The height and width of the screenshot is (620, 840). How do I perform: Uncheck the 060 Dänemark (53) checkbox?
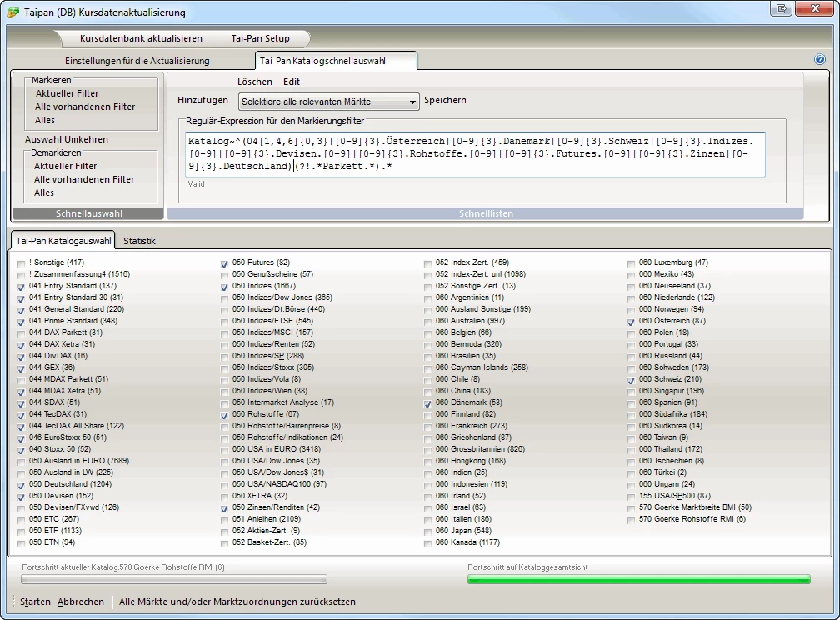click(x=427, y=402)
